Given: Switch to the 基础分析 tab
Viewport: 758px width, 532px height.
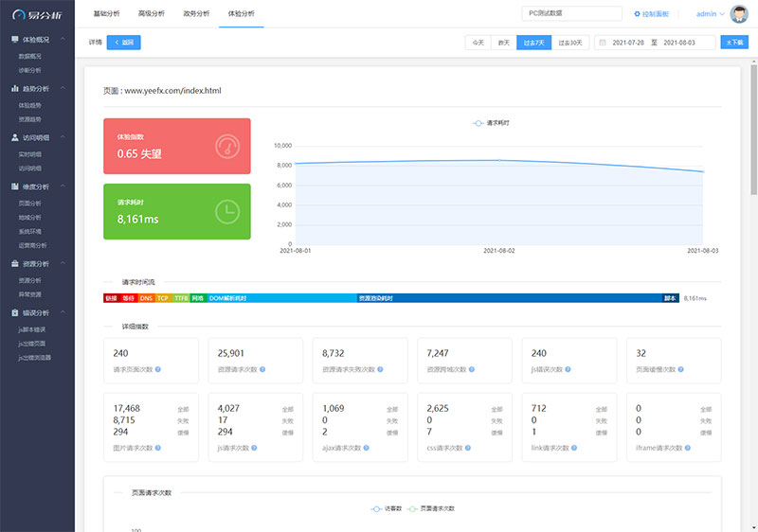Looking at the screenshot, I should [x=107, y=14].
